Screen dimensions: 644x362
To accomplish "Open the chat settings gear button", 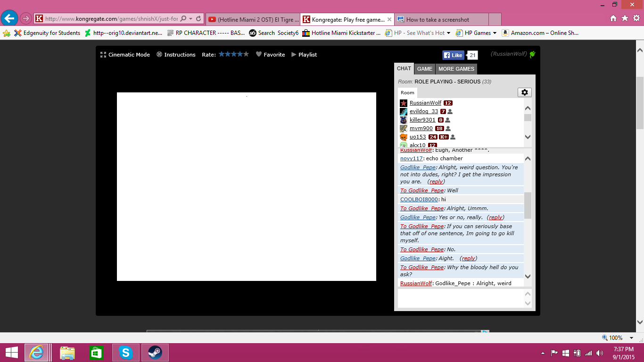I will coord(524,92).
